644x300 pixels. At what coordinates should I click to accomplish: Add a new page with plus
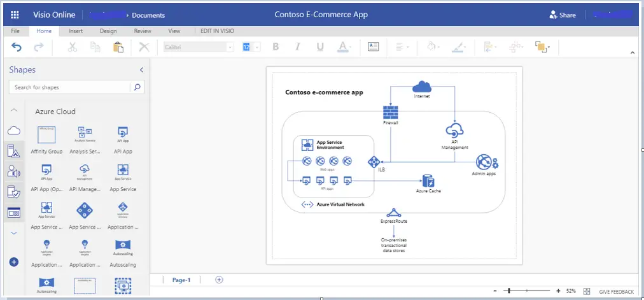220,280
